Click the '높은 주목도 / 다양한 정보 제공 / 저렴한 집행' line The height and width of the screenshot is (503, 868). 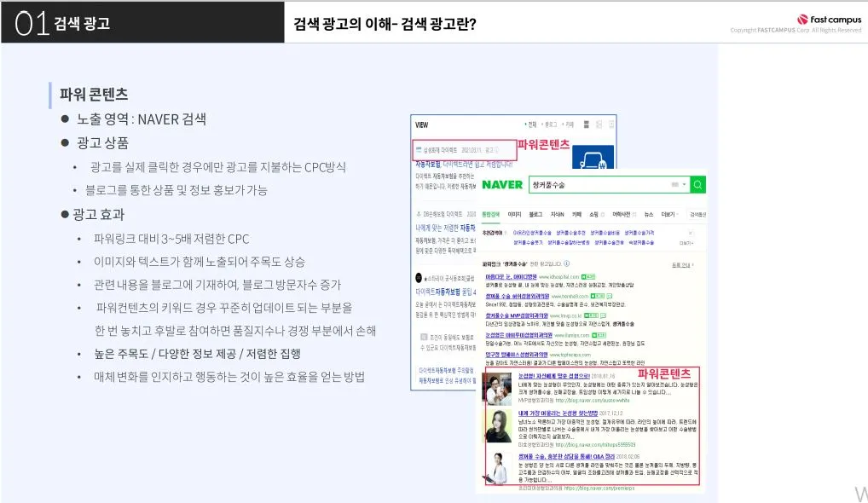[x=197, y=354]
